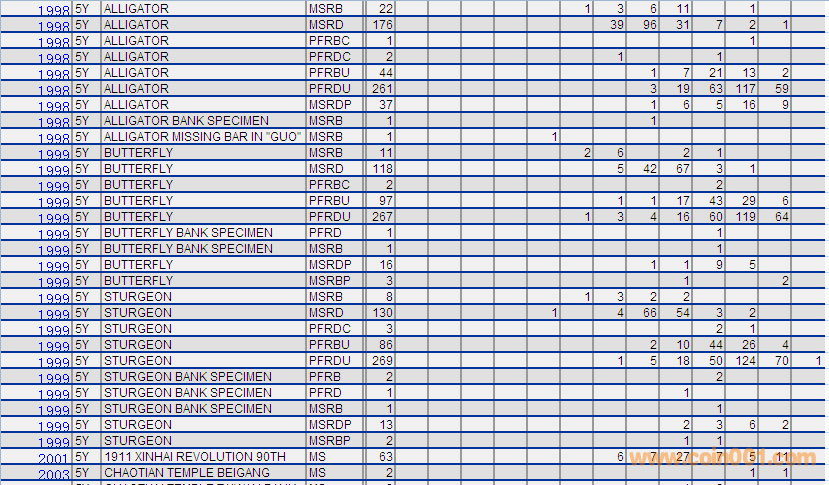Click year link beside ALLIGATOR MISSING BAR row

(54, 139)
